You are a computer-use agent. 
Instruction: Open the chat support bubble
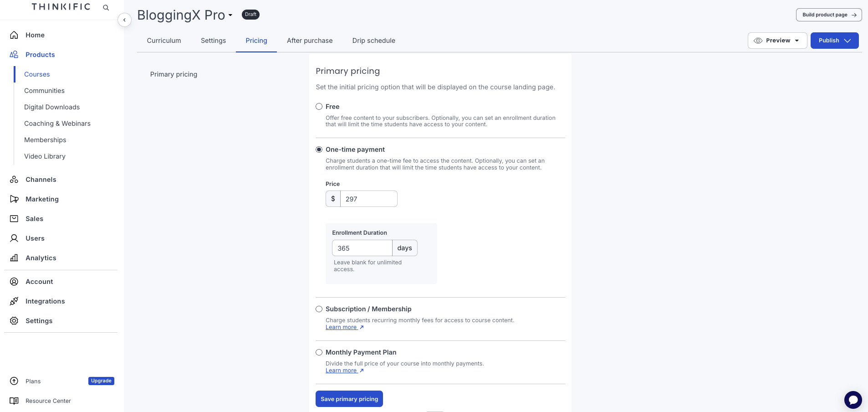853,400
